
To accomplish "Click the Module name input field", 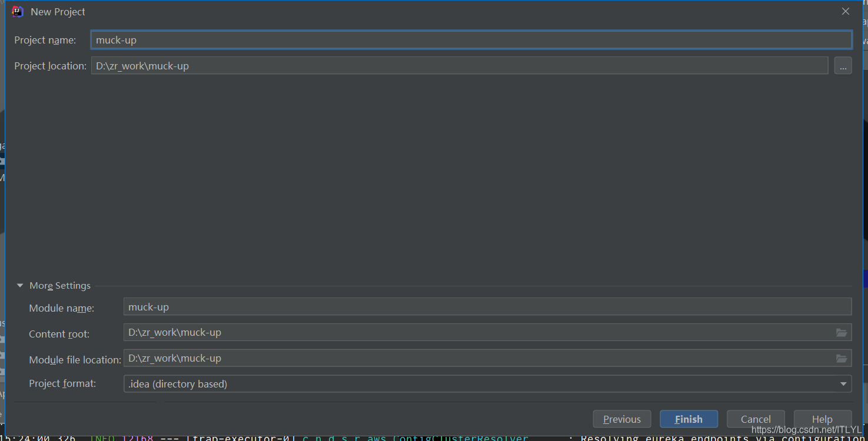I will pos(487,307).
